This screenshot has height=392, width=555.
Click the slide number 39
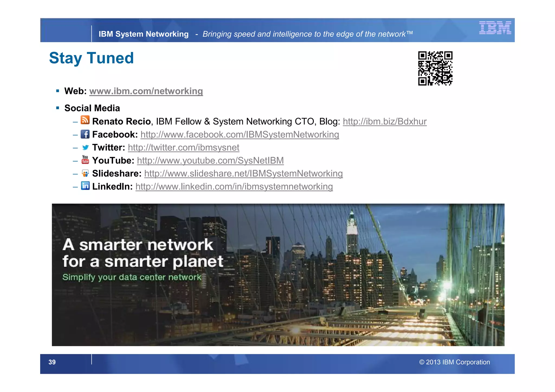(x=52, y=362)
